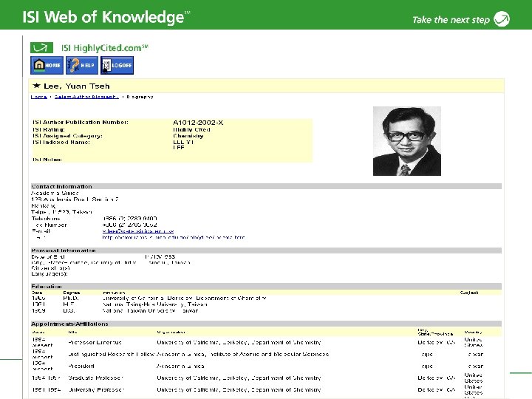Click the ISI HighlyCited.com heading text

[105, 48]
